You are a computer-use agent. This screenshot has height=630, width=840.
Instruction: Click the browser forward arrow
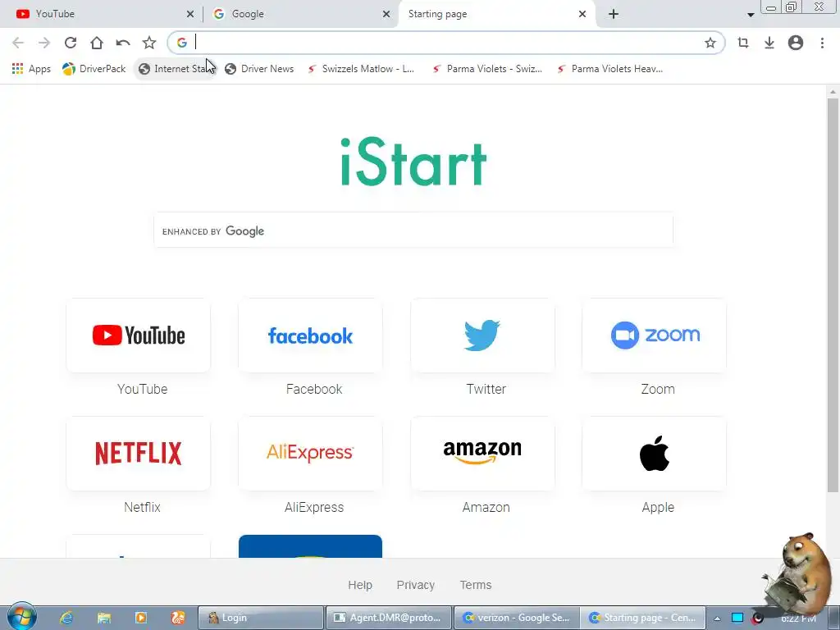pyautogui.click(x=44, y=43)
